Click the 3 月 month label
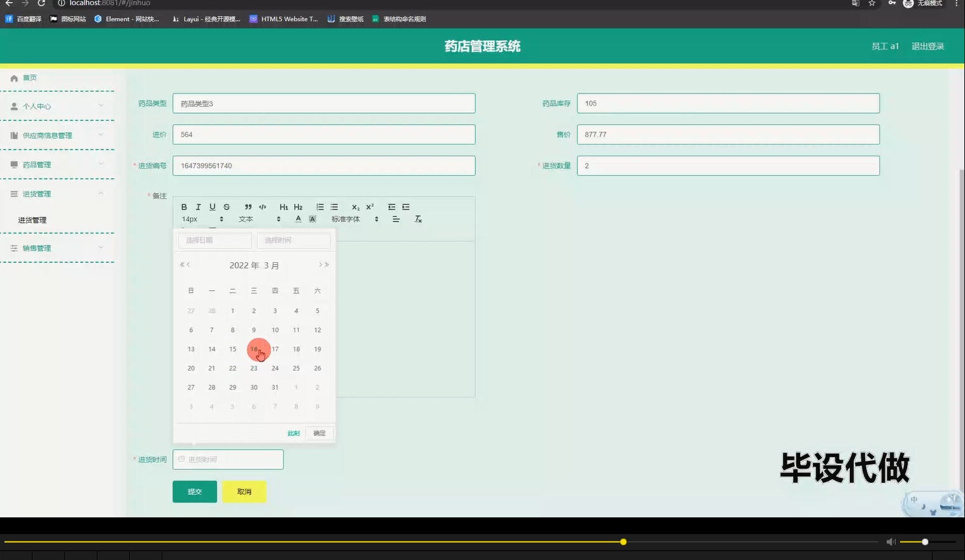Viewport: 965px width, 560px height. (272, 265)
